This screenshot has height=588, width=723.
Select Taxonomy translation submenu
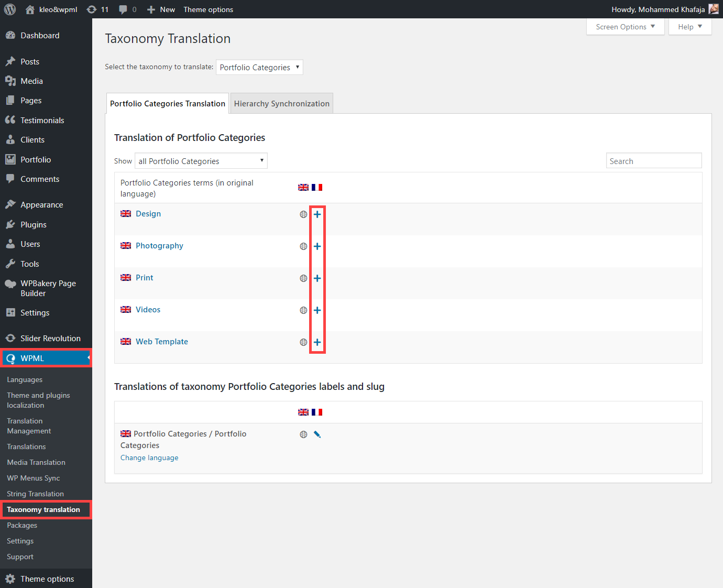point(43,509)
